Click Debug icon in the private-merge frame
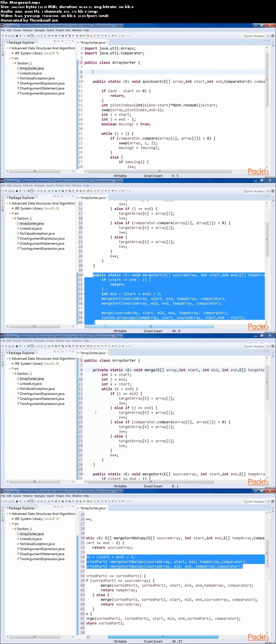 49,346
